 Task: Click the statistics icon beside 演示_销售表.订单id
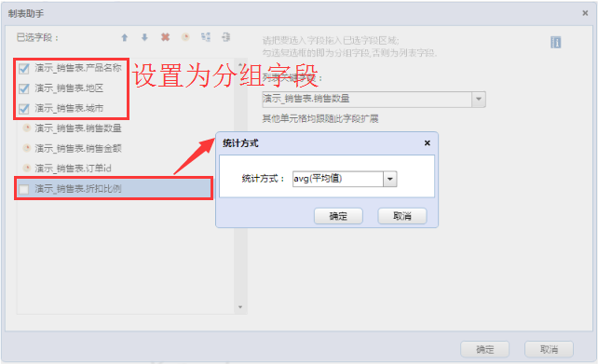[27, 168]
